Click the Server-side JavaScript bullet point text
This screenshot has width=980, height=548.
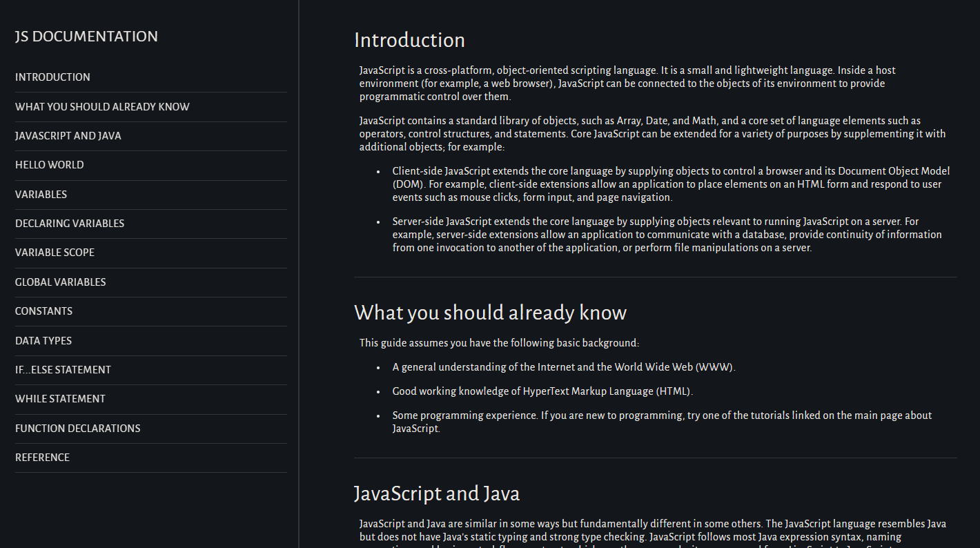click(667, 235)
